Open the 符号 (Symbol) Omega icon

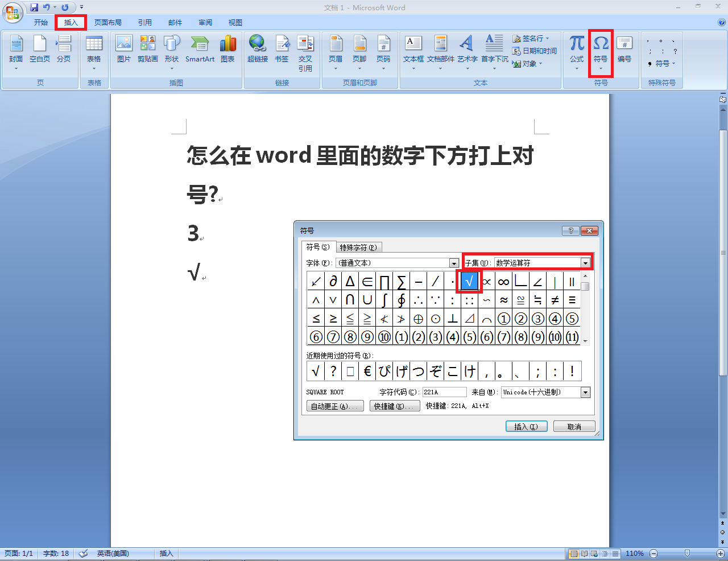coord(601,43)
